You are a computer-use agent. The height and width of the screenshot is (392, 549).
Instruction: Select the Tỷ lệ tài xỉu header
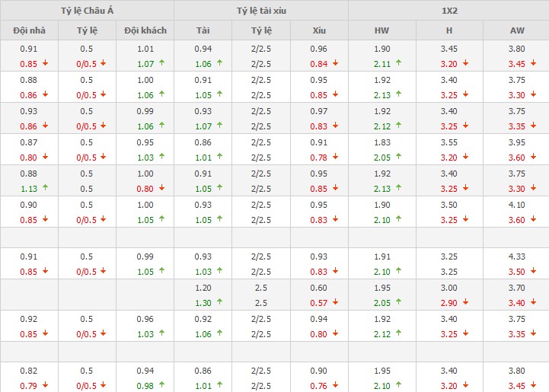260,11
